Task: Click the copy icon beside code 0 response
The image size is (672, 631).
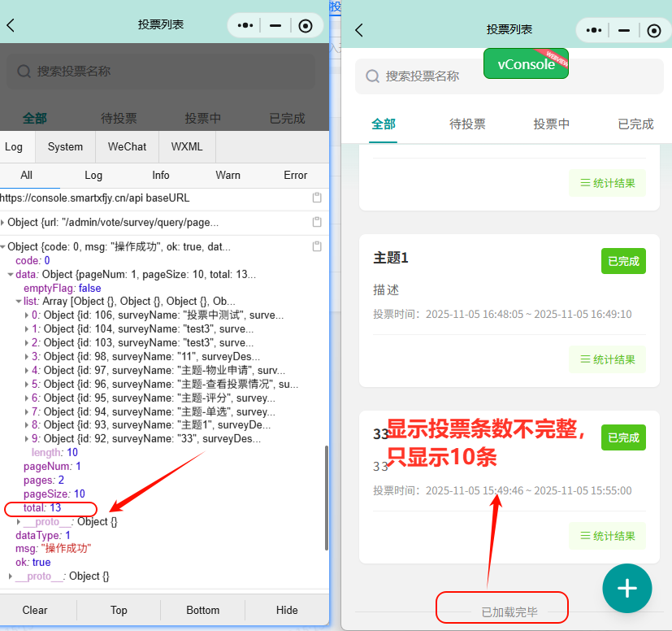Action: pos(317,246)
